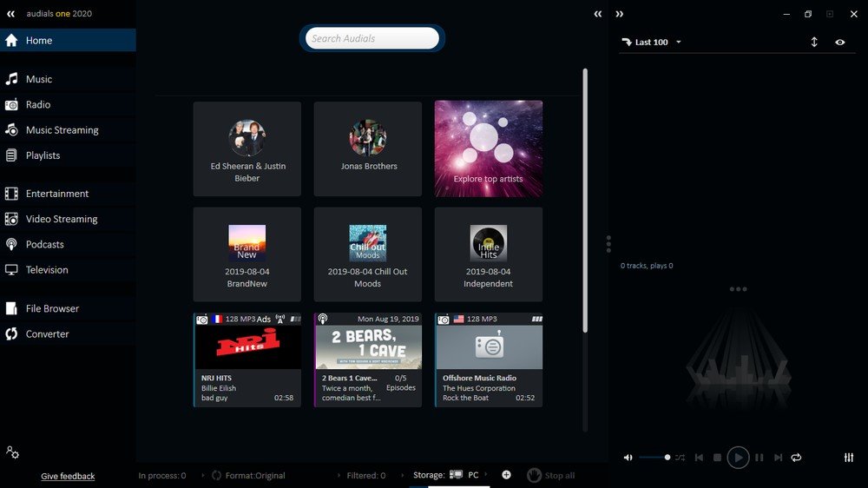Click the 0 tracks, plays 0 text
The height and width of the screenshot is (488, 868).
(x=647, y=266)
